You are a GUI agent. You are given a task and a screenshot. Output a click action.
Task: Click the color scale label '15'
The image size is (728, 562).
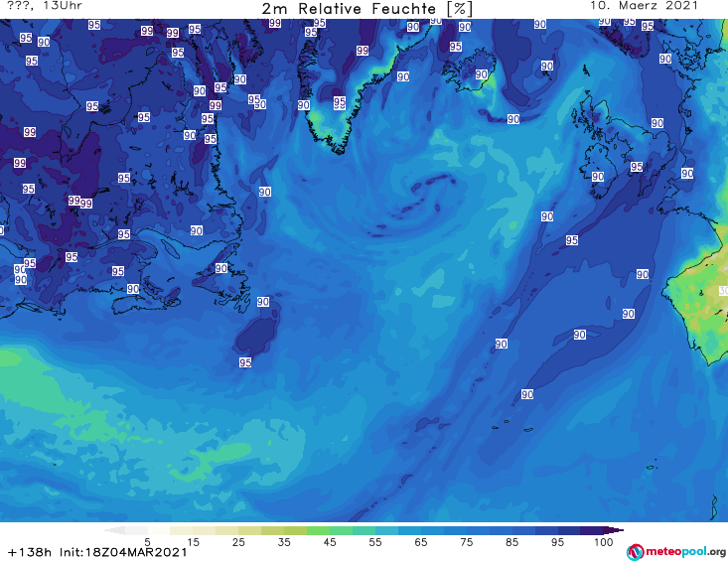tap(193, 542)
